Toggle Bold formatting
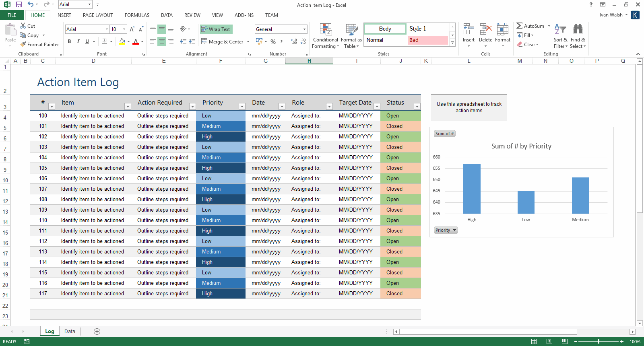 [69, 41]
